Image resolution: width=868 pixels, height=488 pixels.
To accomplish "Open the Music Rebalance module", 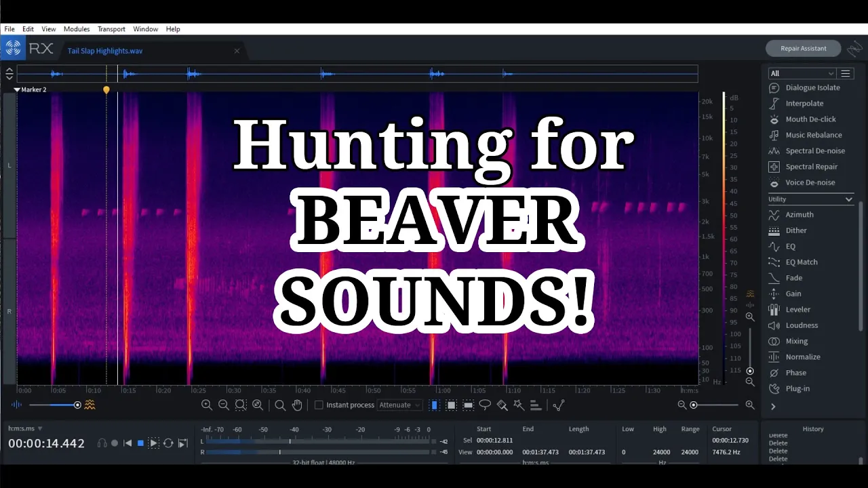I will click(804, 135).
